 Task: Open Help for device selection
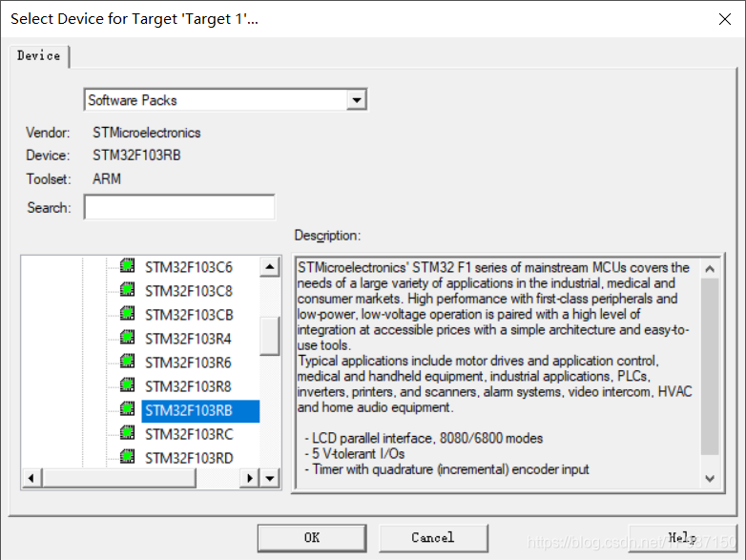point(682,538)
